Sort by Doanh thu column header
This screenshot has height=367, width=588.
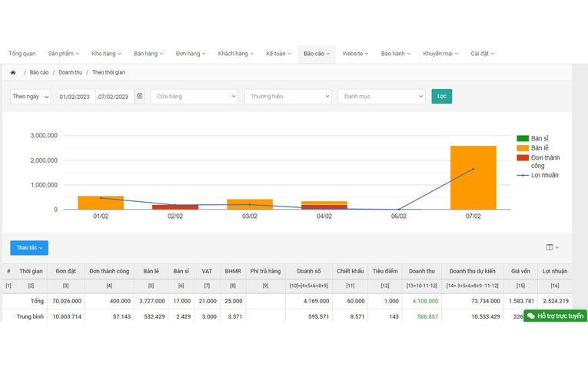click(x=422, y=271)
